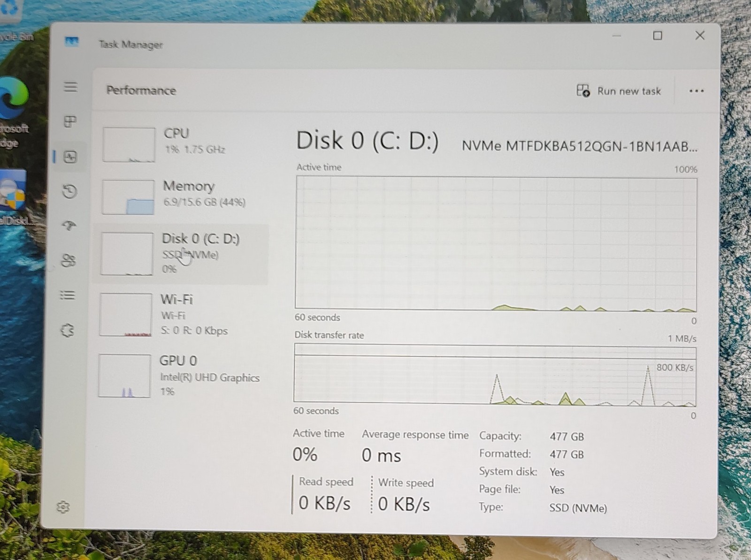This screenshot has width=751, height=560.
Task: Select the Wi-Fi performance item
Action: coord(181,314)
